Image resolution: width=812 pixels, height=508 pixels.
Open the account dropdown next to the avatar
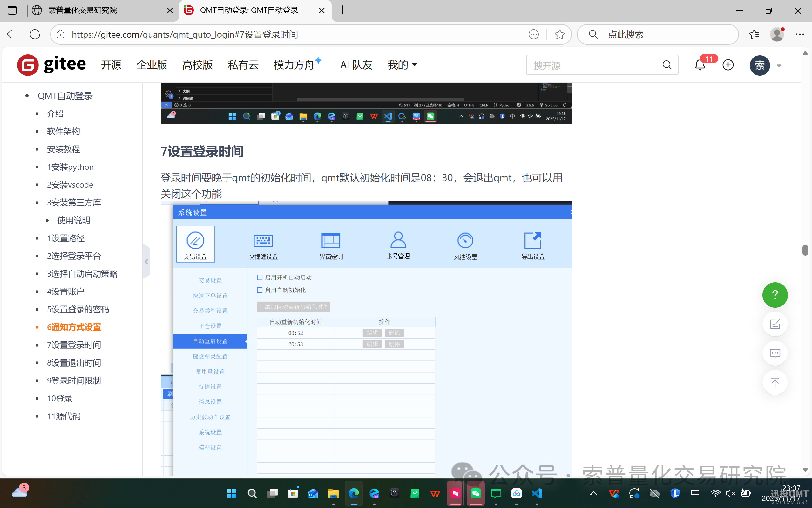[x=779, y=65]
